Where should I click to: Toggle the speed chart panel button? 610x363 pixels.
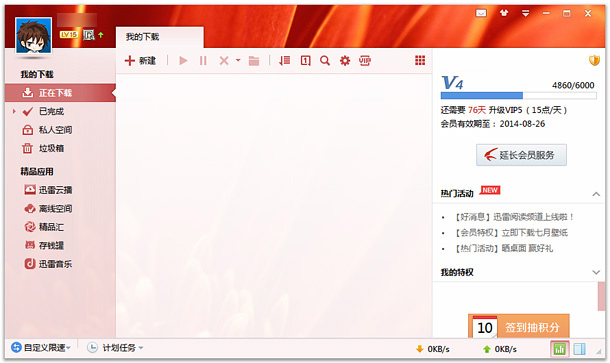[x=559, y=349]
